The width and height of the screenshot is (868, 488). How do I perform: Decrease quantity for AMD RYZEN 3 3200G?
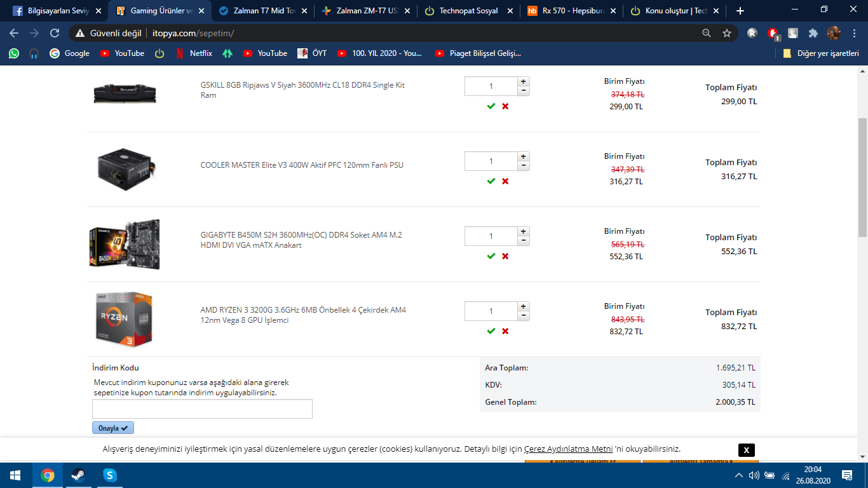[x=523, y=316]
